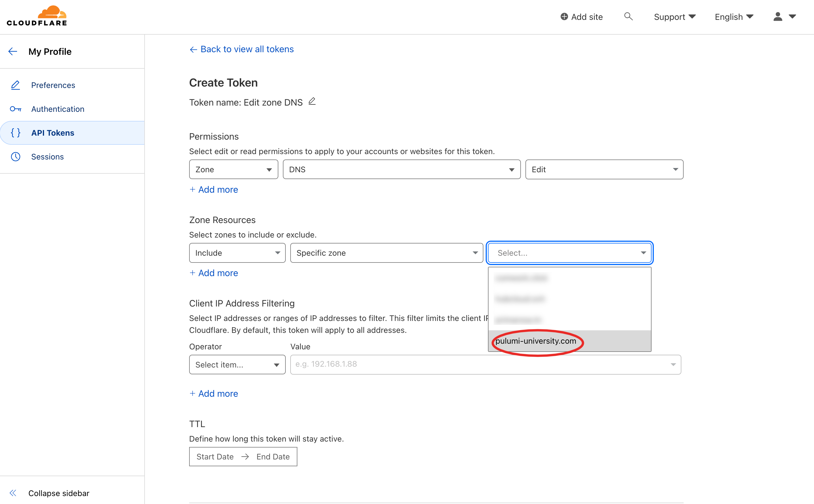Click the Authentication sidebar icon
This screenshot has height=504, width=814.
[16, 108]
